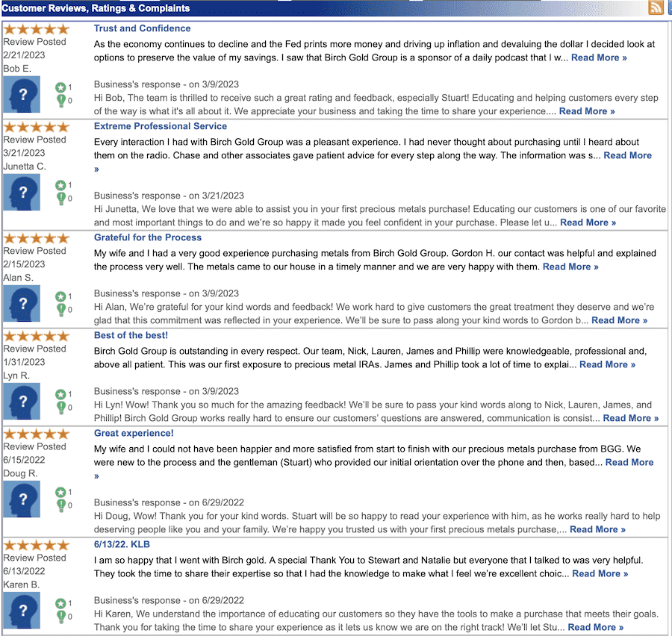Screen dimensions: 672x636
Task: Click the green star icon for Junetta C.
Action: 60,185
